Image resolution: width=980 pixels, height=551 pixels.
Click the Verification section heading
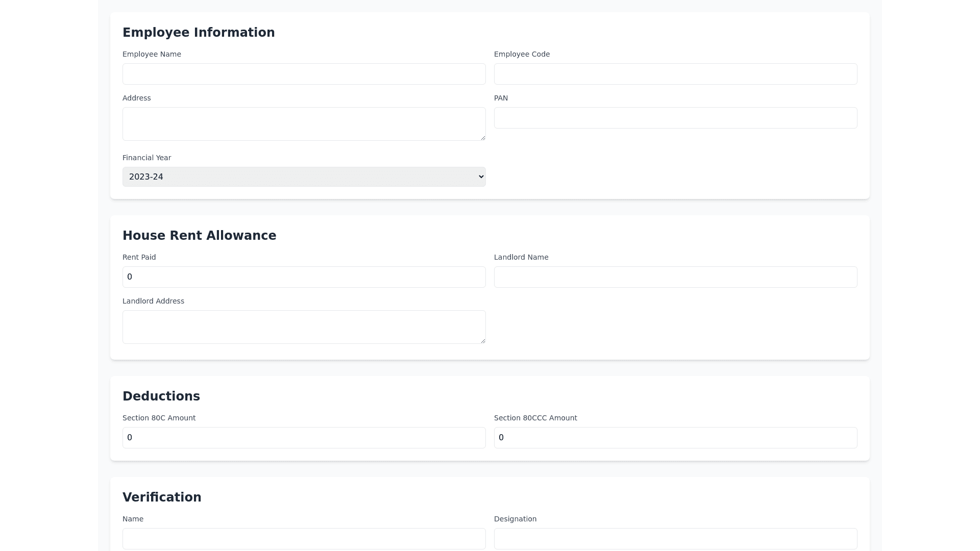point(162,497)
